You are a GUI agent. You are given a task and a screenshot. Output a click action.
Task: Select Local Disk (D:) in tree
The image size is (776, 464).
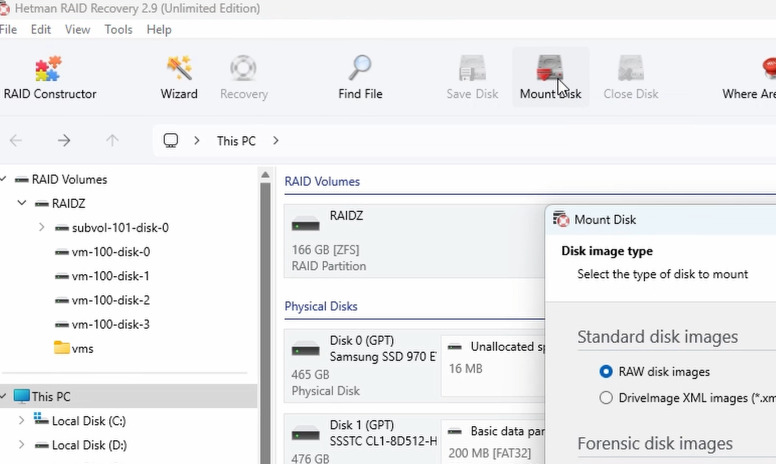[89, 445]
